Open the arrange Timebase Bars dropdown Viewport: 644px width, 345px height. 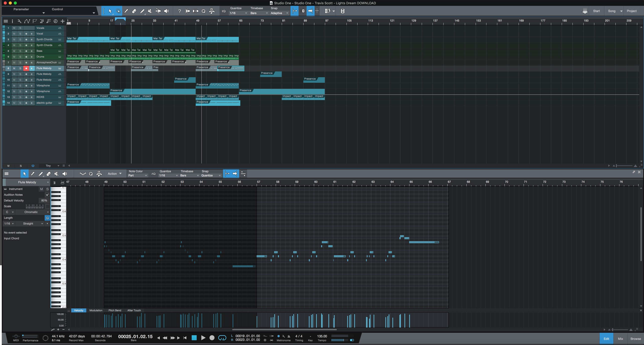[x=259, y=13]
